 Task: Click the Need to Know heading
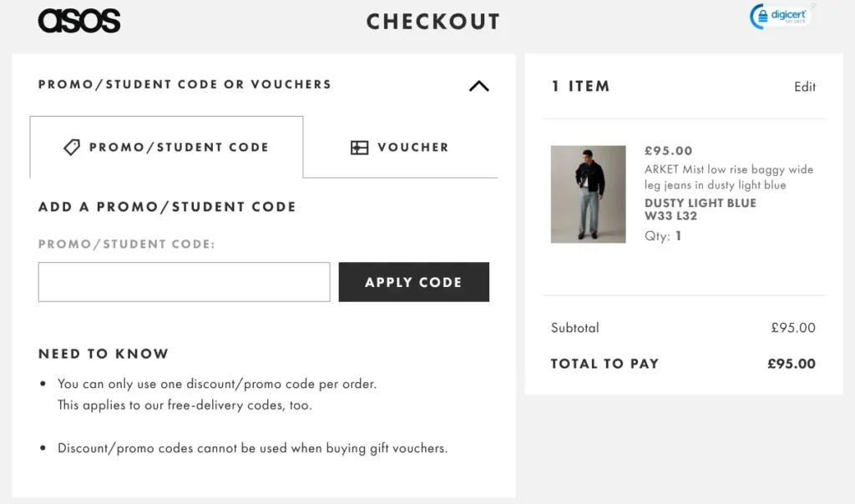point(104,354)
